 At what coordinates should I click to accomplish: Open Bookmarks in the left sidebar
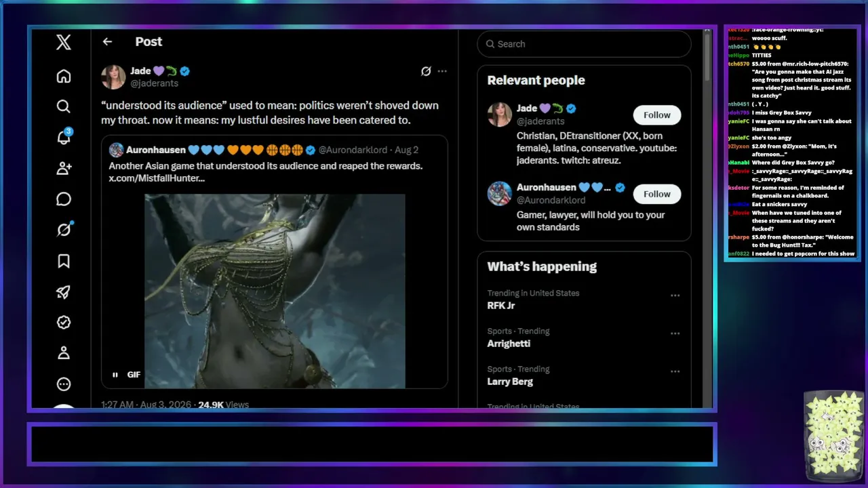[x=64, y=261]
